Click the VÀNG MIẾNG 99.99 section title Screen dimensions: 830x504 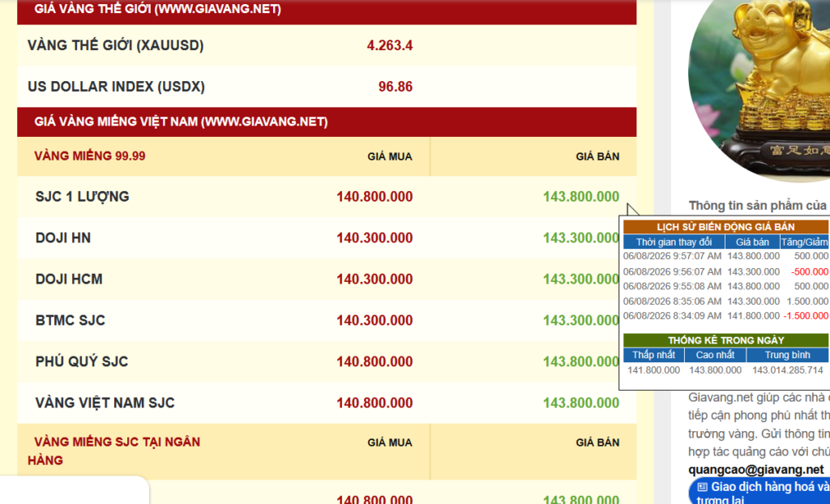(89, 156)
